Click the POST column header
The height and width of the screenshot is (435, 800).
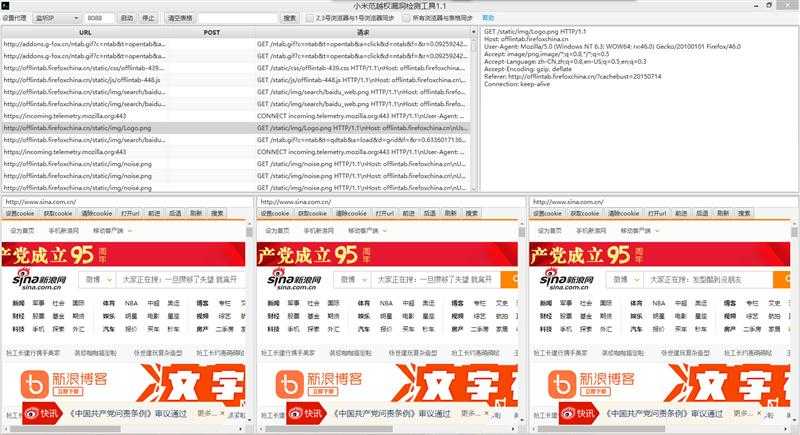pyautogui.click(x=212, y=32)
